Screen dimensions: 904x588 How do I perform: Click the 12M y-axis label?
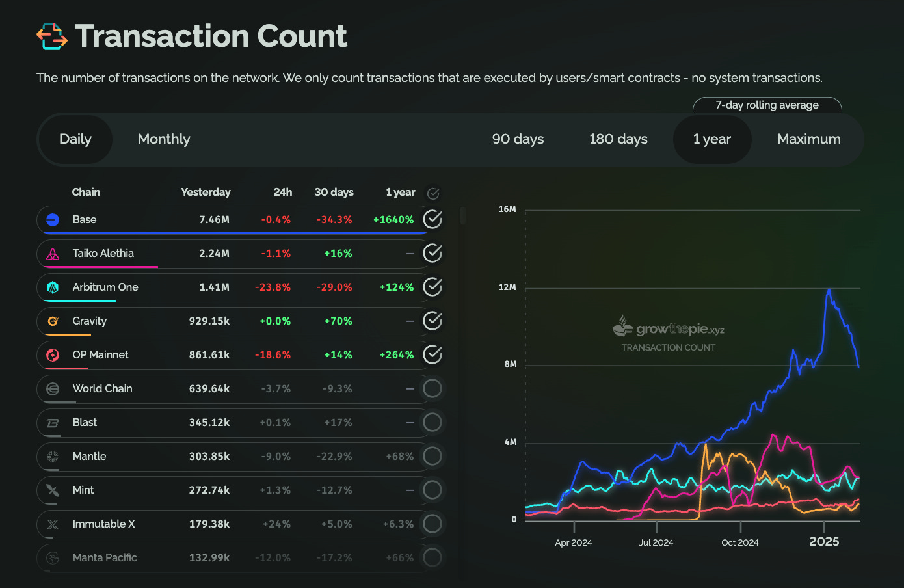pyautogui.click(x=507, y=287)
